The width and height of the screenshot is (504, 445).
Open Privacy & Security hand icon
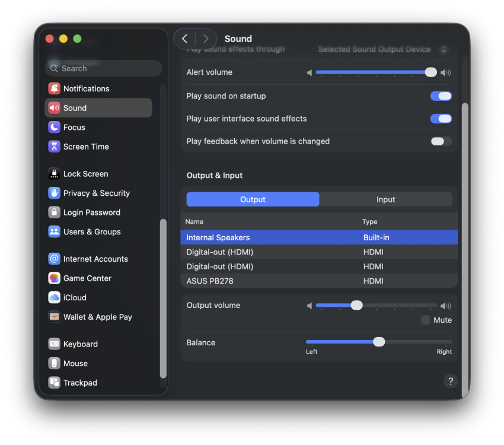coord(54,193)
